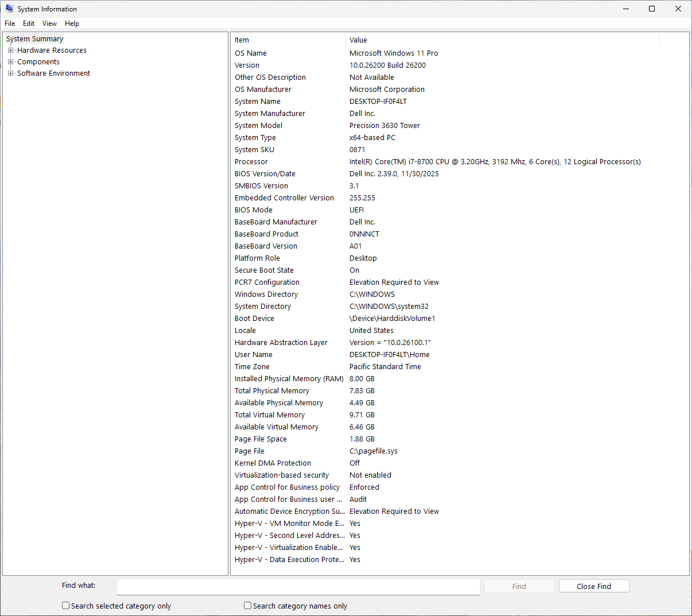This screenshot has height=616, width=692.
Task: Enable Search category names only checkbox
Action: pyautogui.click(x=248, y=606)
